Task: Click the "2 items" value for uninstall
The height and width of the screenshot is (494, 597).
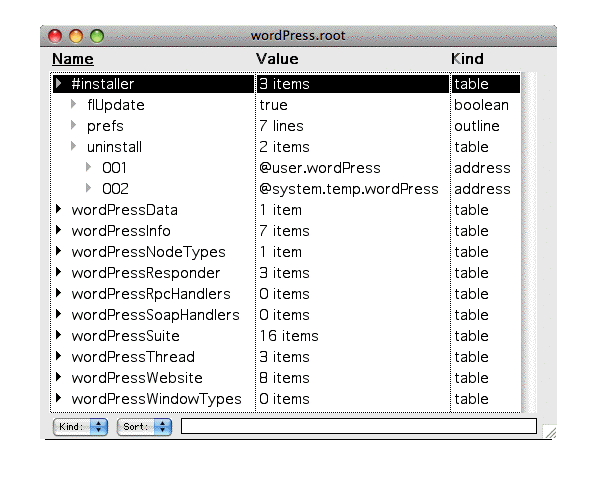Action: point(284,147)
